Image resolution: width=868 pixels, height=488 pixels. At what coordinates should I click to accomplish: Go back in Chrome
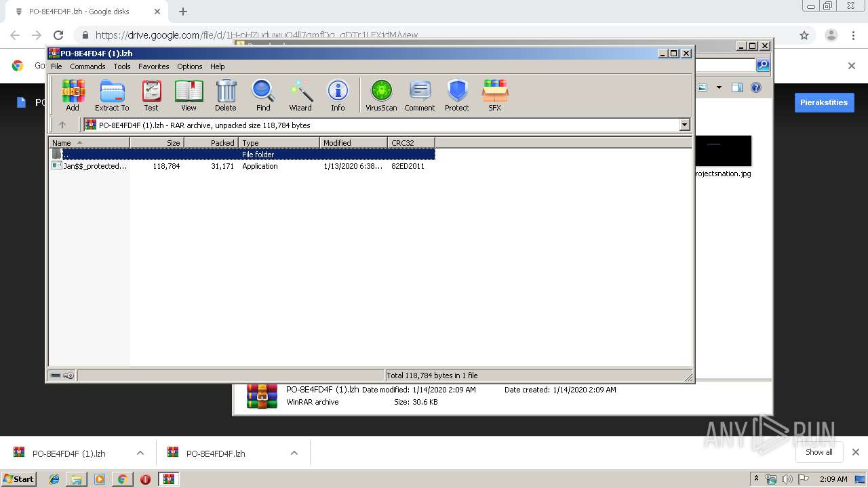15,35
